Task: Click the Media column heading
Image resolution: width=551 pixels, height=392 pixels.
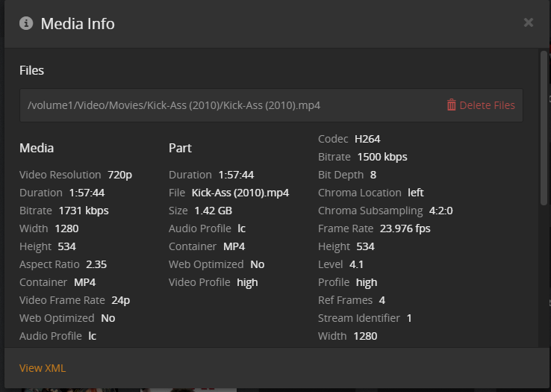Action: click(37, 148)
